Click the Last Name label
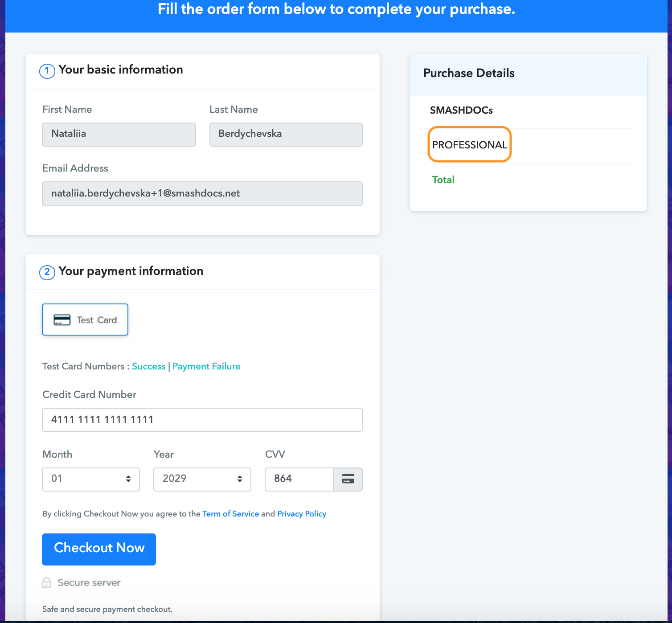 [234, 109]
